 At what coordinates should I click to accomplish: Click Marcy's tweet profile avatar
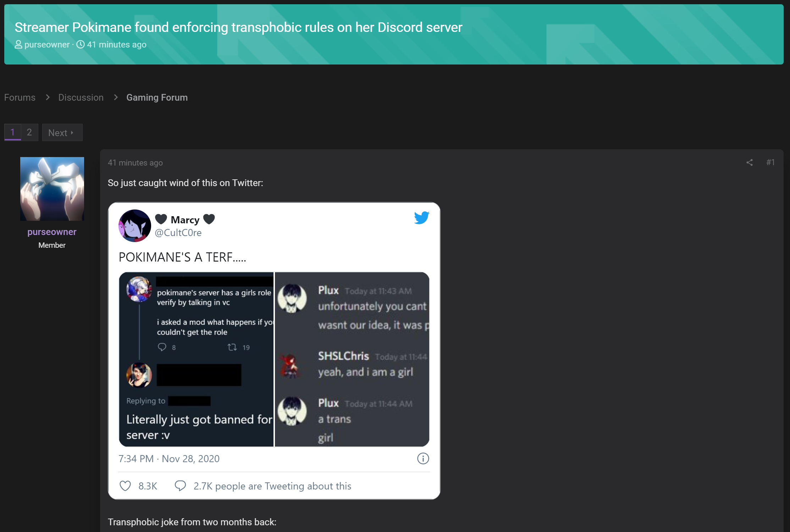(135, 225)
